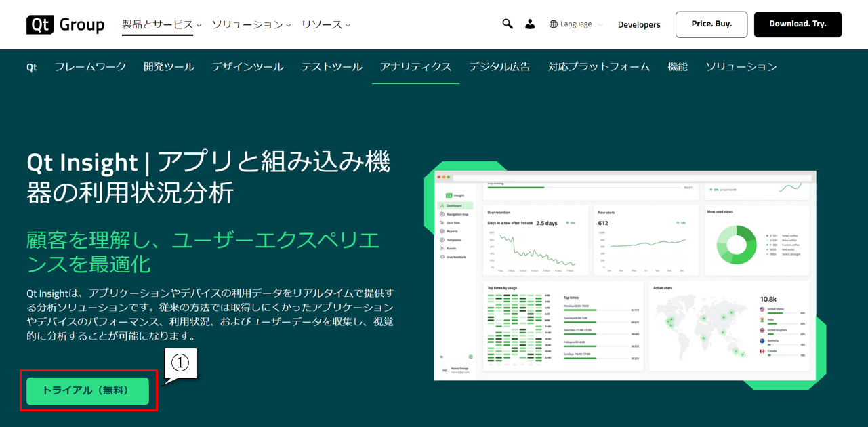Click the アナリティクス tab
868x427 pixels.
click(415, 67)
